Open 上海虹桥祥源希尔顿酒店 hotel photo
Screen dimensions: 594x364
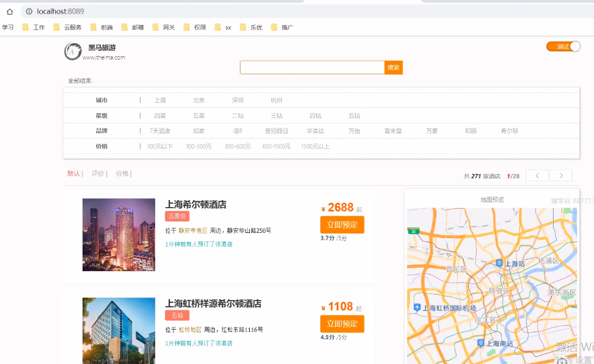coord(119,331)
